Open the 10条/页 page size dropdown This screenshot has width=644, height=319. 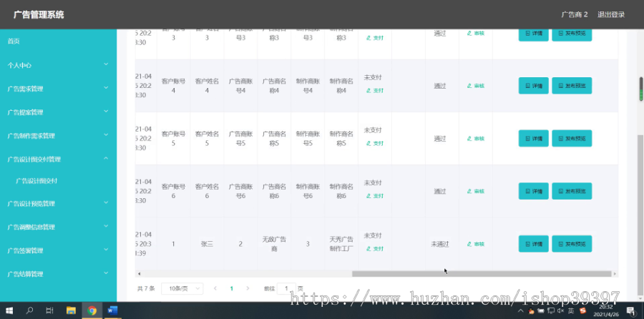pos(182,289)
